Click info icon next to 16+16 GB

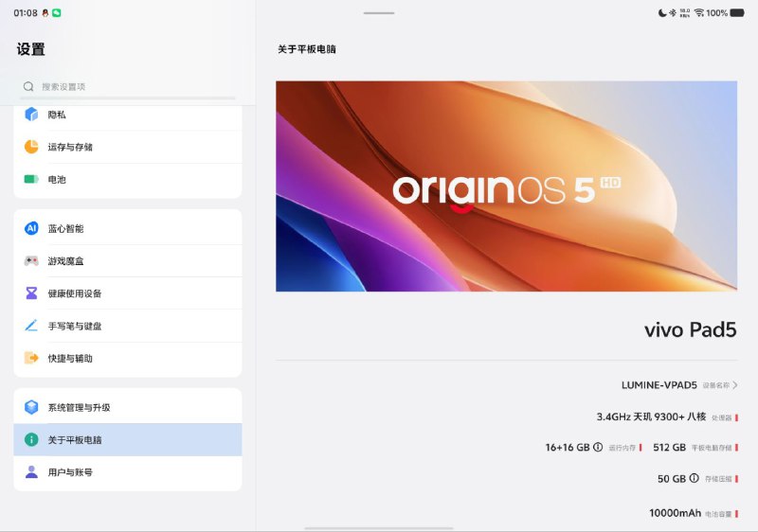tap(598, 448)
